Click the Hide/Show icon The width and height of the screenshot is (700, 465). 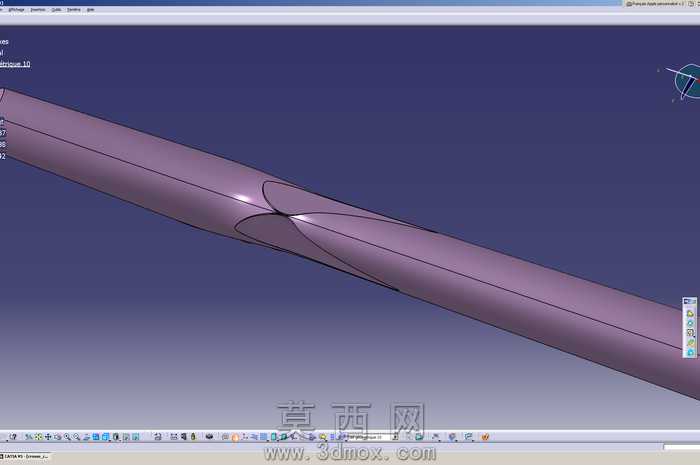coord(126,437)
